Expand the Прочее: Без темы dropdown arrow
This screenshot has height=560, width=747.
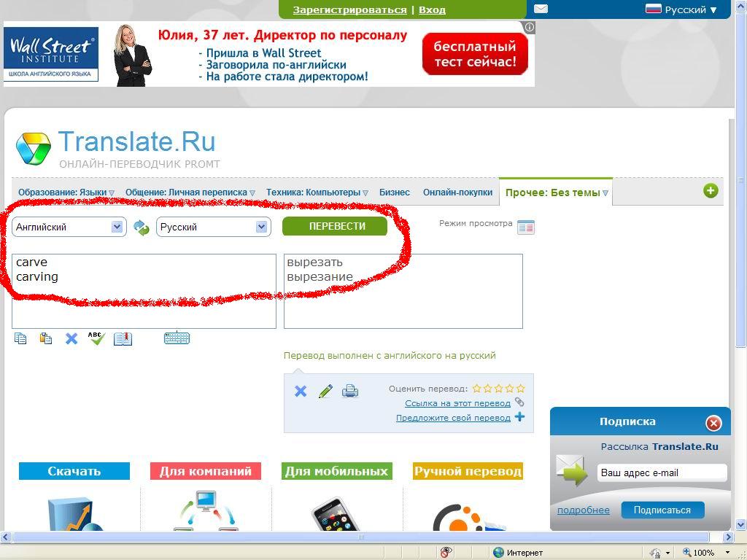point(605,193)
